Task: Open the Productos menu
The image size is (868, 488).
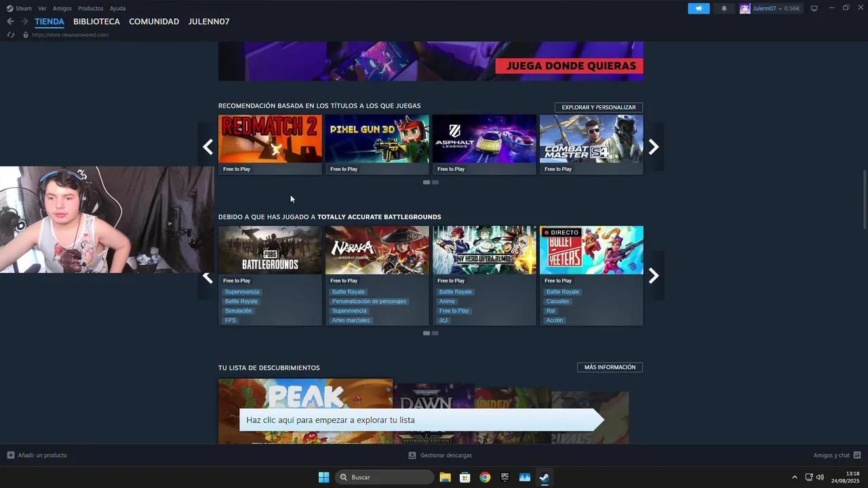Action: (91, 8)
